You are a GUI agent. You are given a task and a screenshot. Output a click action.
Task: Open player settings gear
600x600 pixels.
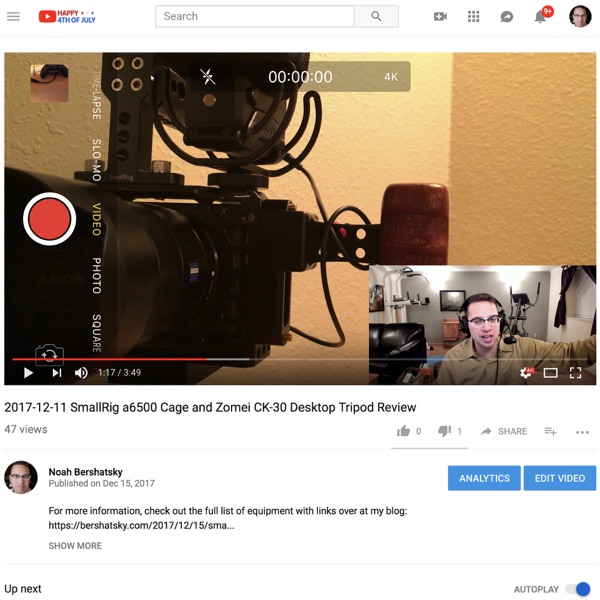point(526,372)
